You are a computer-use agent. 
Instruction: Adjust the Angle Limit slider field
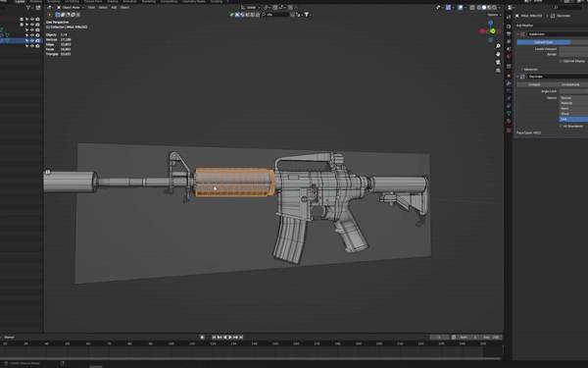(x=573, y=91)
